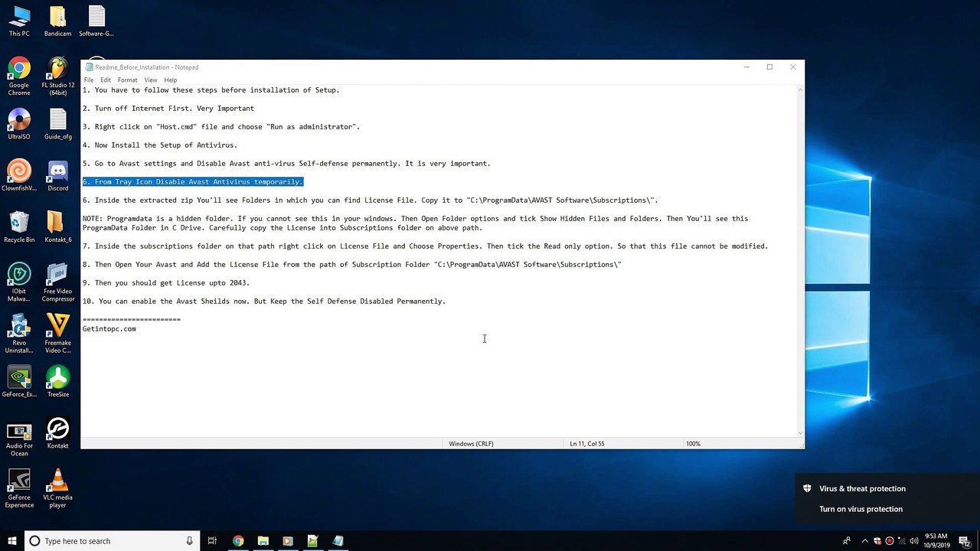Open the network Wi-Fi tray icon
This screenshot has width=980, height=551.
click(901, 541)
